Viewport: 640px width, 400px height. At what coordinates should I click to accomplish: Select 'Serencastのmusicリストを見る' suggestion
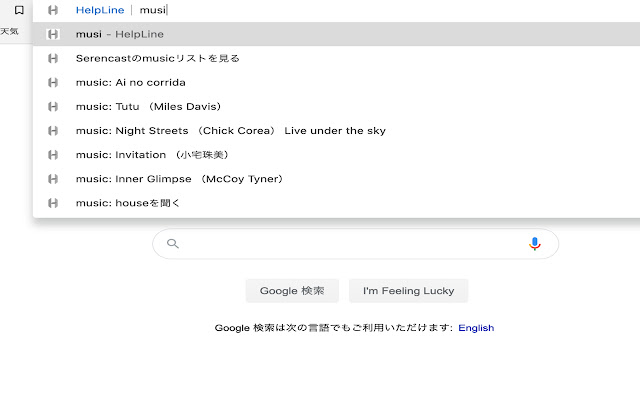336,58
